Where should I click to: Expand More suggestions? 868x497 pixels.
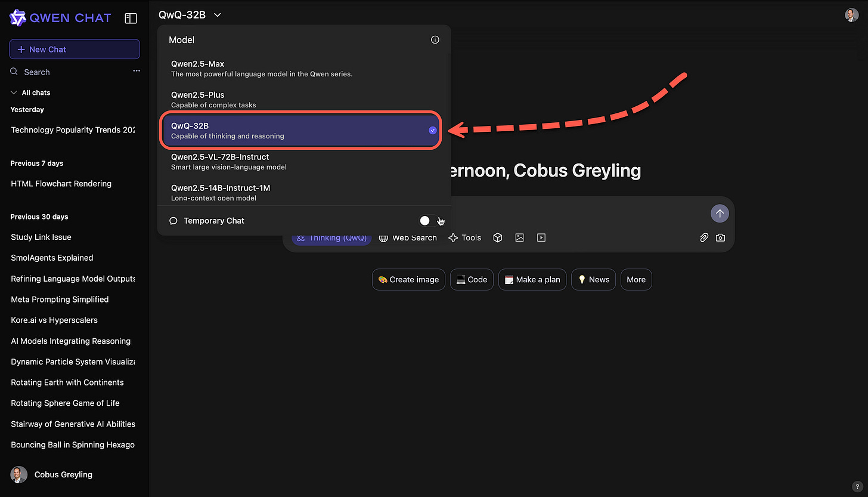[636, 279]
